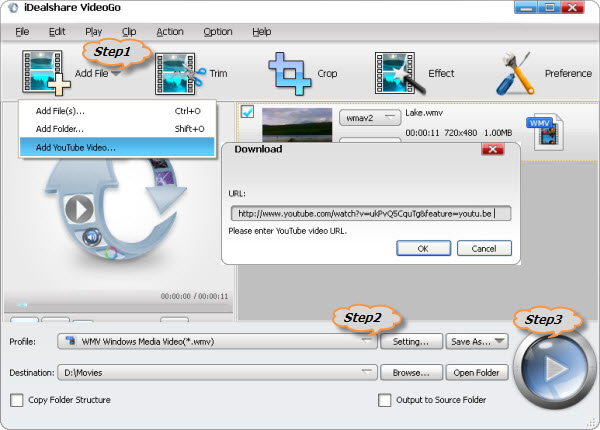Click the Browse... button
The image size is (600, 430).
(411, 372)
